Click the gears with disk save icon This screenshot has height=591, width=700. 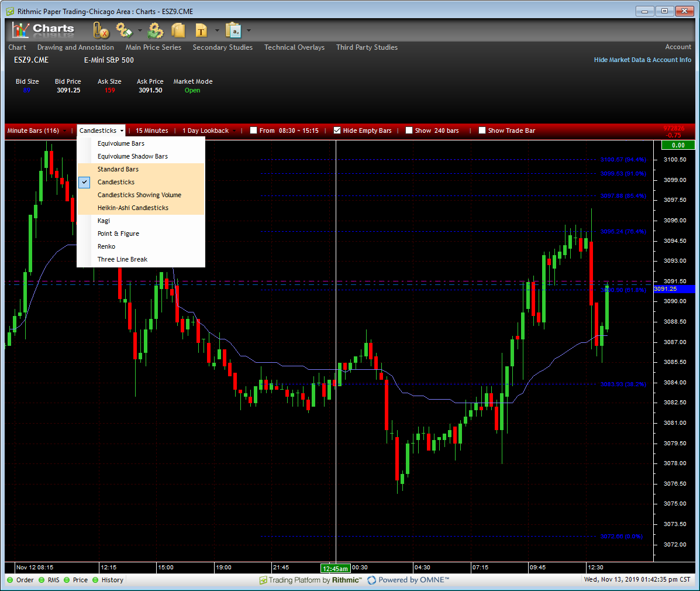(x=124, y=30)
